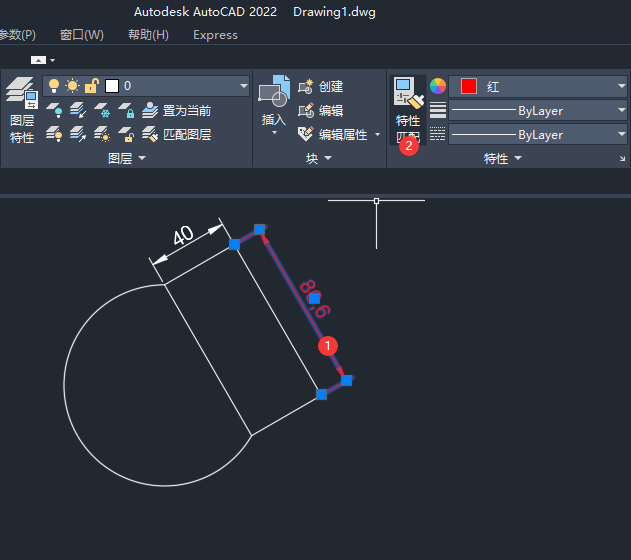The width and height of the screenshot is (631, 560).
Task: Click the Match Properties tool
Action: click(x=408, y=110)
